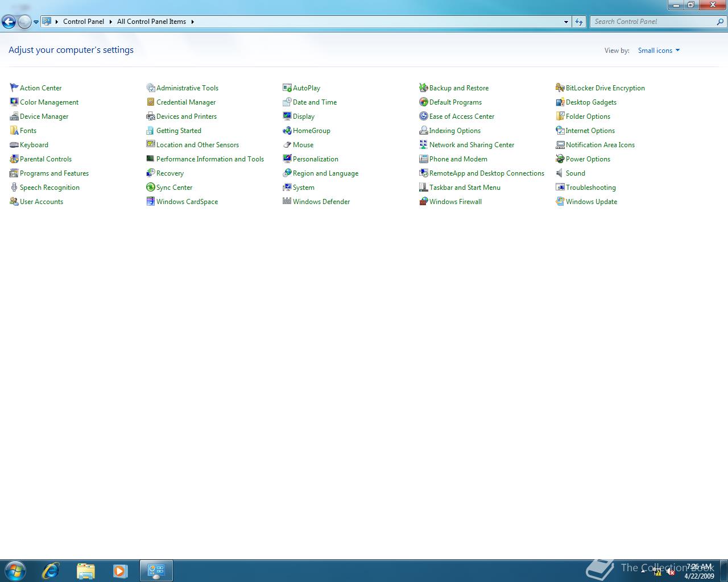Open the Windows Firewall icon
This screenshot has width=728, height=582.
point(424,201)
